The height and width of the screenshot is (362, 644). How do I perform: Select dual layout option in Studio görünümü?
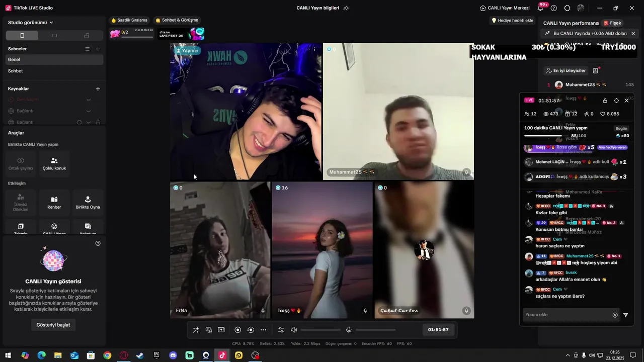(x=87, y=36)
